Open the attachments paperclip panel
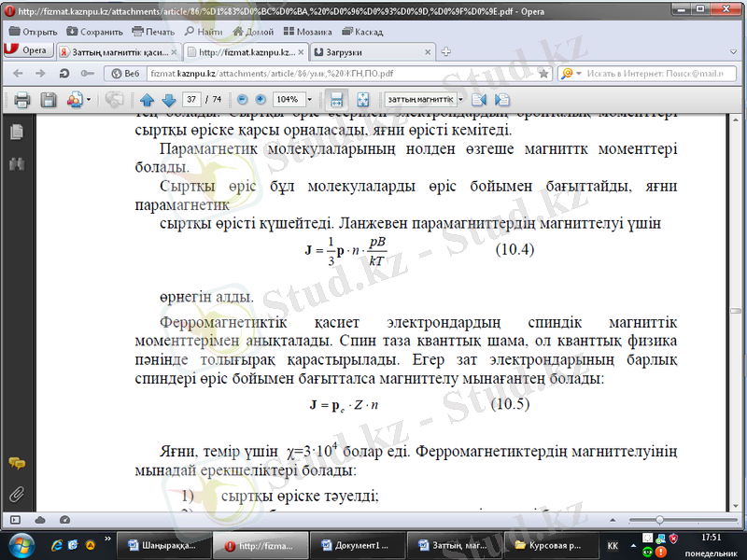 17,495
